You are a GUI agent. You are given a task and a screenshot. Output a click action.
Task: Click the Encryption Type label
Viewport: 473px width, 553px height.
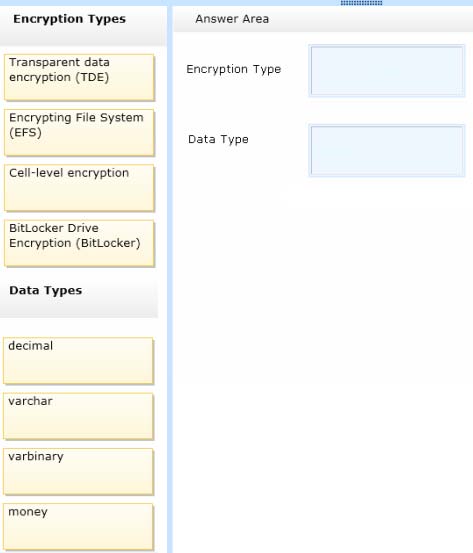tap(234, 69)
